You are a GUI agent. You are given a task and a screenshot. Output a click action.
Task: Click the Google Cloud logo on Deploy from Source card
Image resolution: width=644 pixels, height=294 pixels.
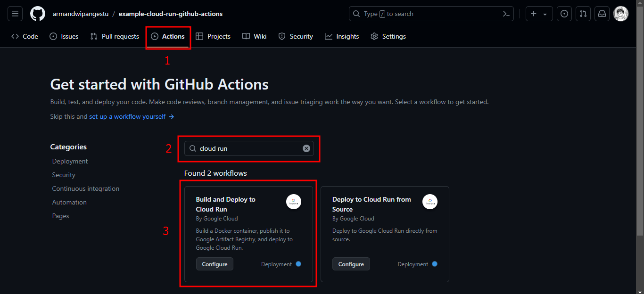click(429, 201)
